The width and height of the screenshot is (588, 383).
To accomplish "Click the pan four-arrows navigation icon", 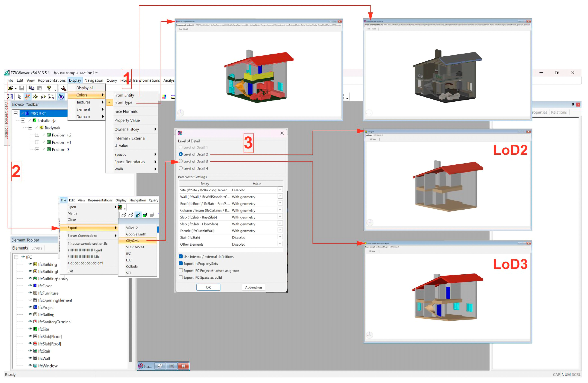I will [35, 97].
